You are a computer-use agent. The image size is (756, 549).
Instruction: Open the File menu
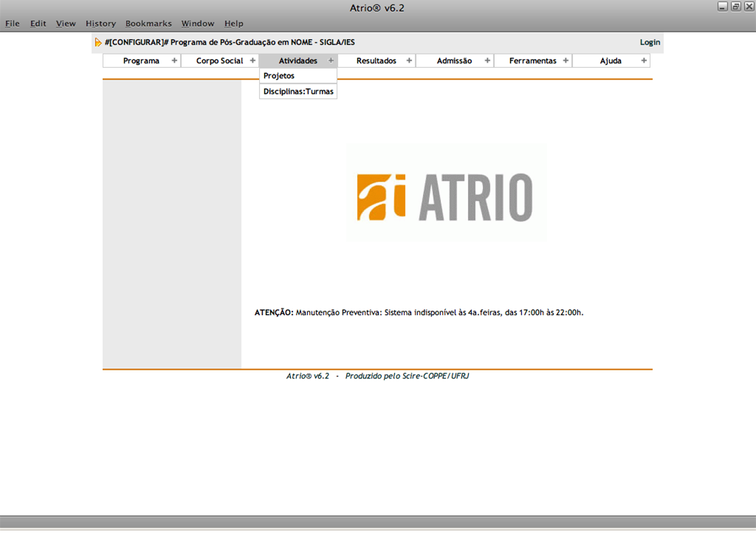tap(13, 24)
